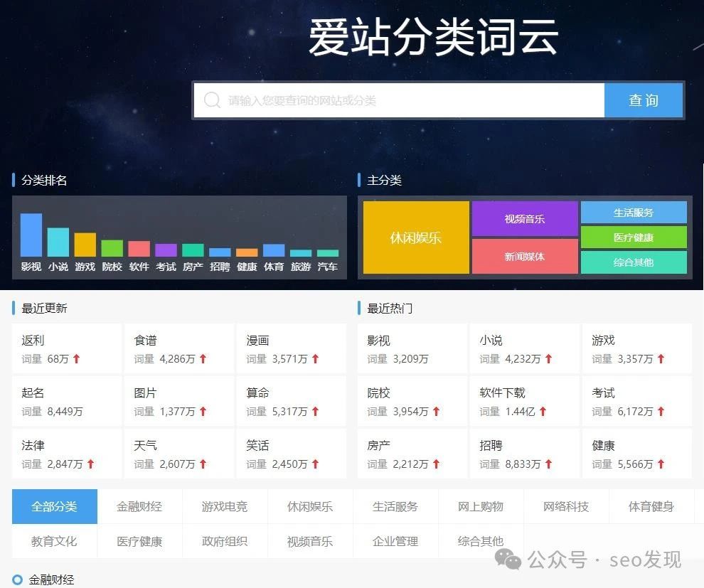This screenshot has height=588, width=704.
Task: Click the 考试 chart label
Action: pyautogui.click(x=166, y=267)
